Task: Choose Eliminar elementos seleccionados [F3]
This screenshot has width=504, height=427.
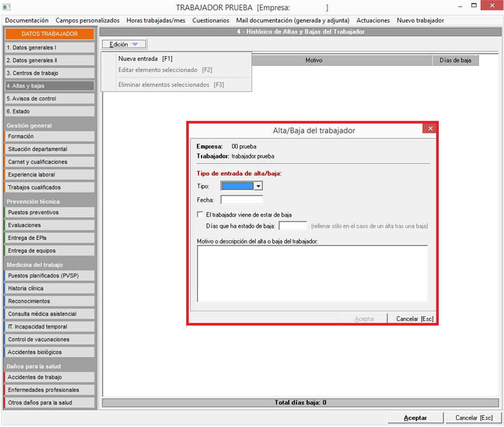Action: (x=176, y=85)
